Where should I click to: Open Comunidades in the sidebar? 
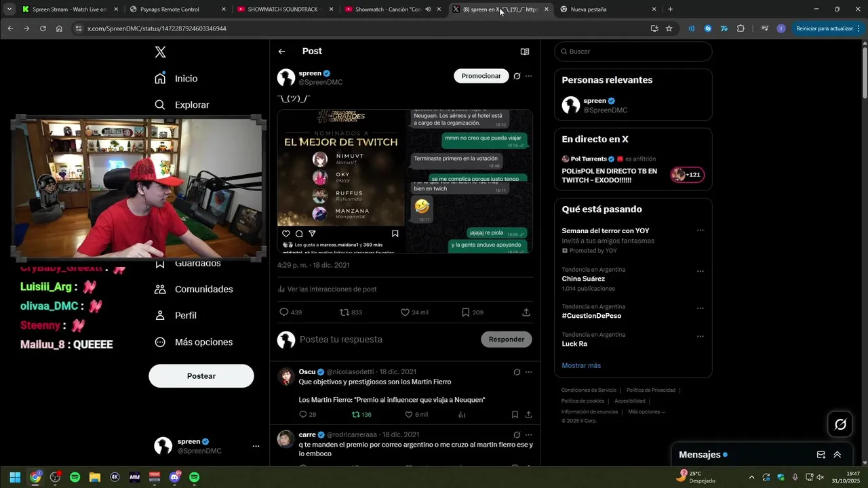[193, 289]
